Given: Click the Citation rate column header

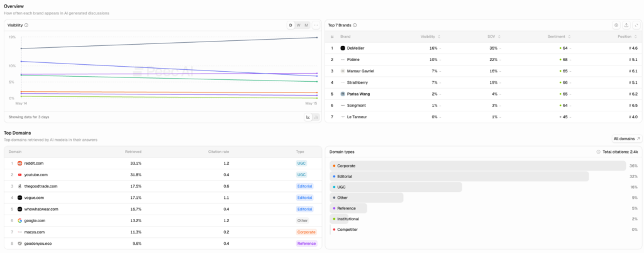Looking at the screenshot, I should (x=218, y=152).
